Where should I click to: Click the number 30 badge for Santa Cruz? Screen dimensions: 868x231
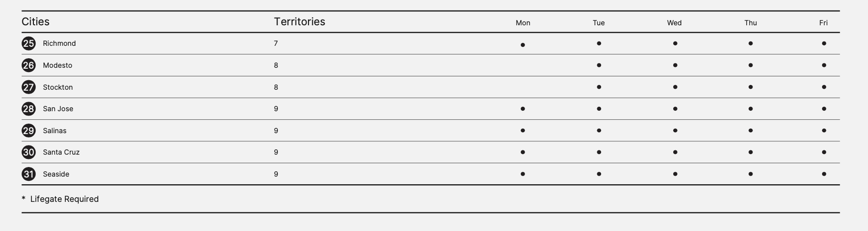pos(29,152)
